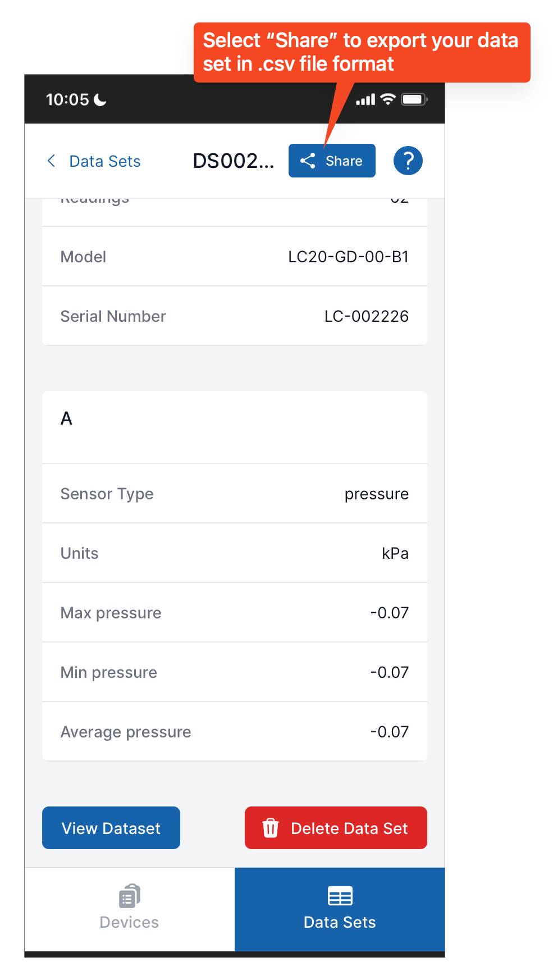The height and width of the screenshot is (980, 553).
Task: Open the View Dataset button
Action: click(x=111, y=828)
